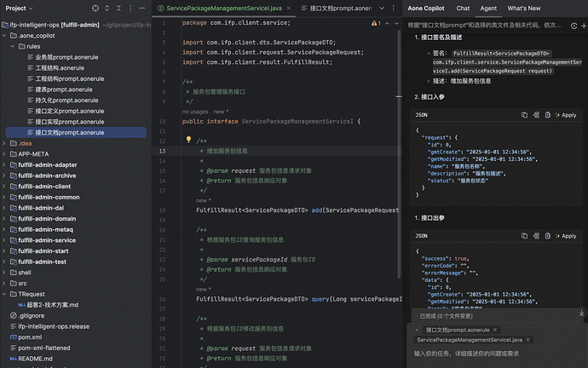588x368 pixels.
Task: Click the locate-file target icon in Project panel
Action: pos(95,8)
